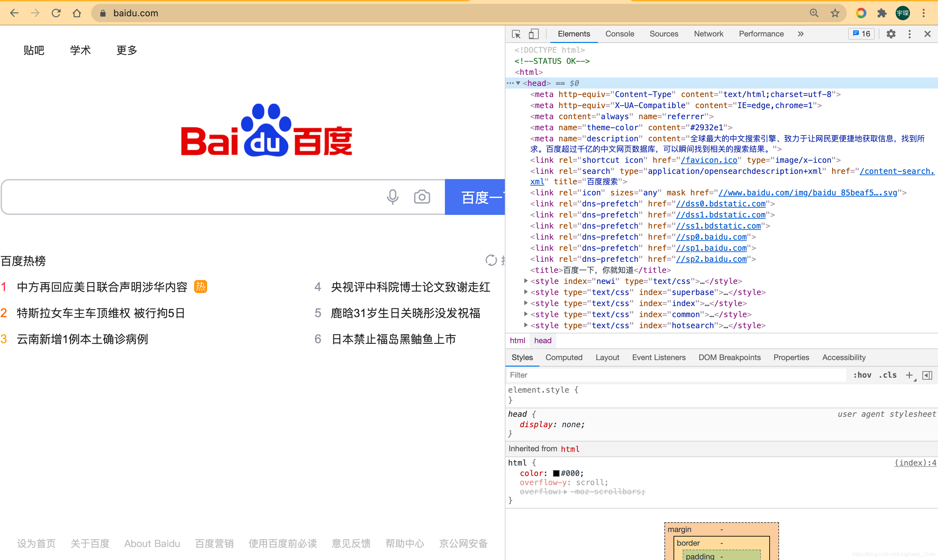The height and width of the screenshot is (560, 938).
Task: Click the microphone voice search icon
Action: (392, 197)
